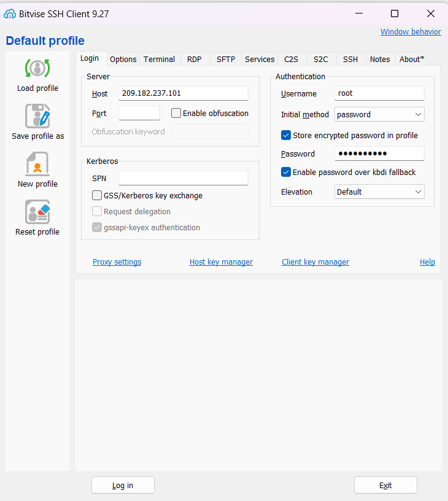This screenshot has width=448, height=501.
Task: Click the New profile icon
Action: point(37,163)
